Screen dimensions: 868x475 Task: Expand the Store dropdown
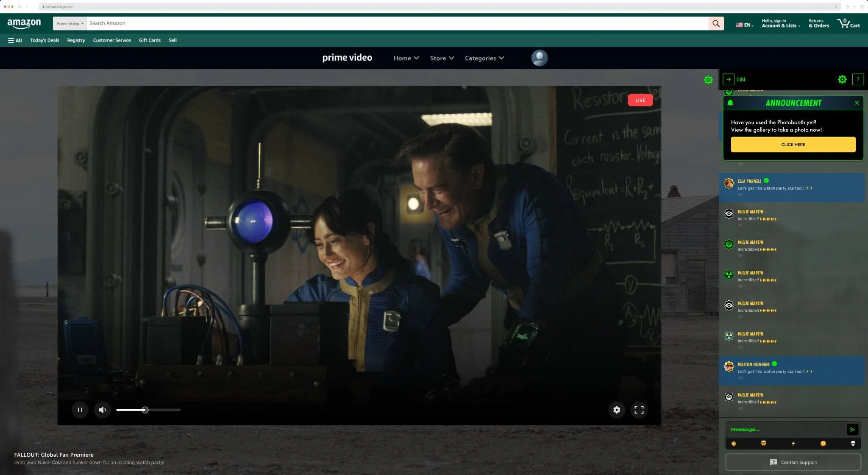click(442, 58)
